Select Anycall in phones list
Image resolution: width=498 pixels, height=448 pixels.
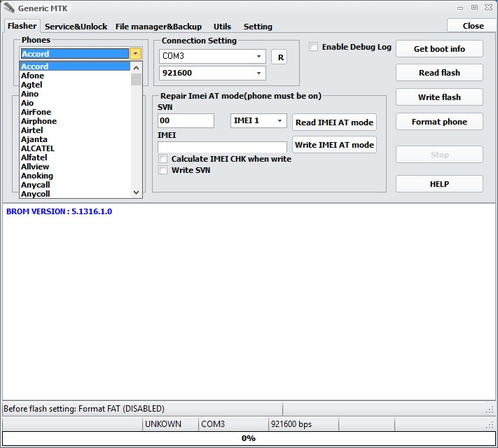click(x=75, y=185)
